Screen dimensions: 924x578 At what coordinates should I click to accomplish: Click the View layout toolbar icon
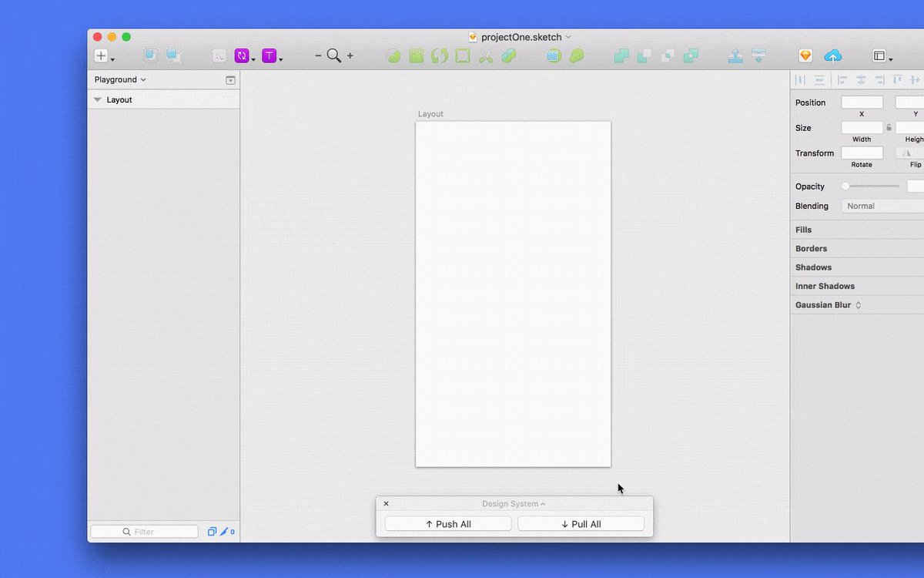click(879, 55)
